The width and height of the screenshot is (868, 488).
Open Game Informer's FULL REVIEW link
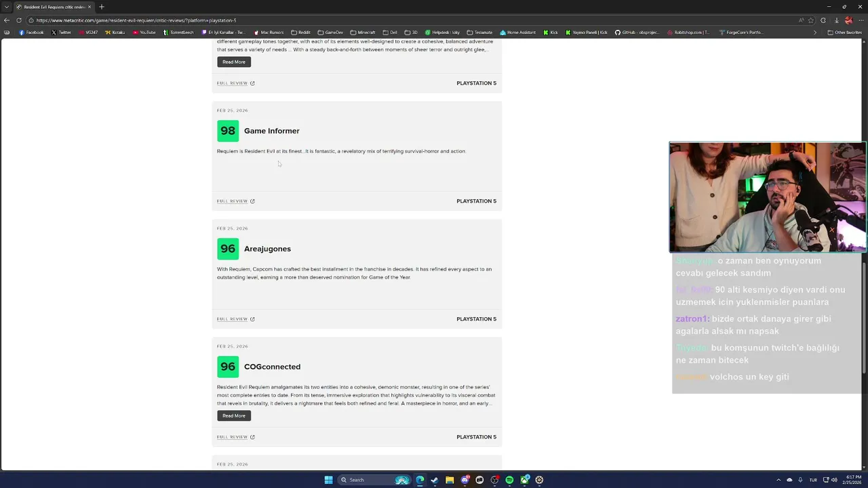coord(232,201)
